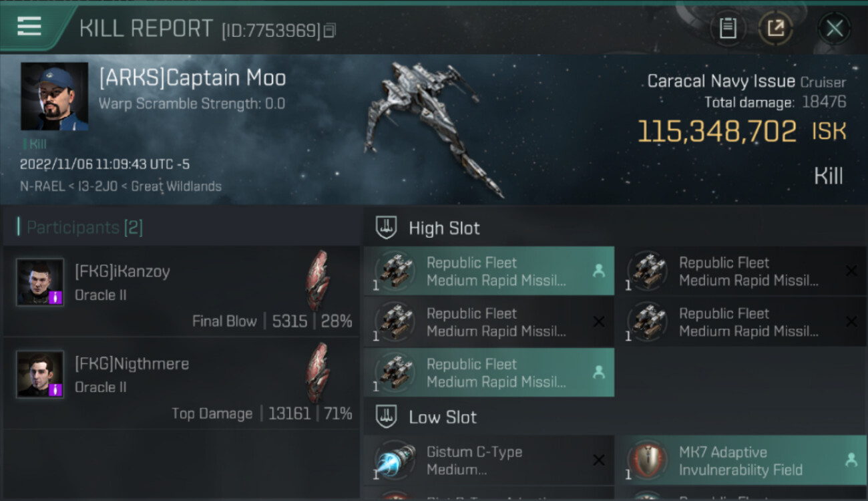Inspect iKanzoy's Oracle II ship icon
868x501 pixels.
pyautogui.click(x=317, y=281)
